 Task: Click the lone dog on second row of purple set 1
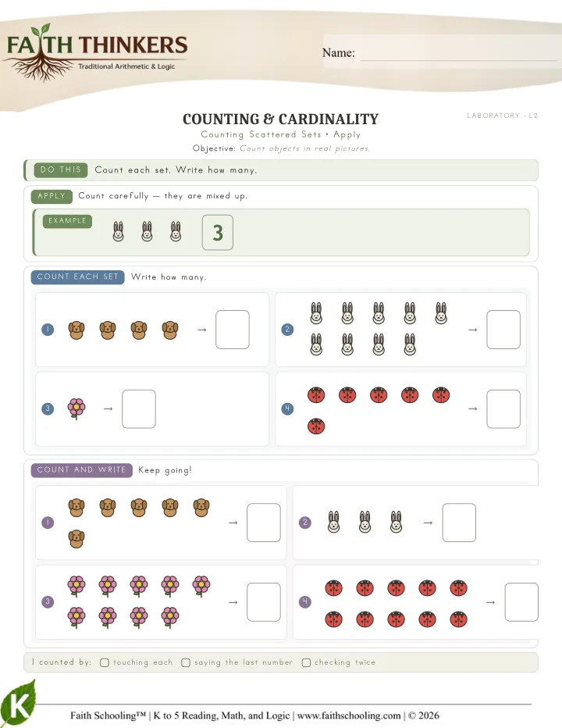pos(76,539)
